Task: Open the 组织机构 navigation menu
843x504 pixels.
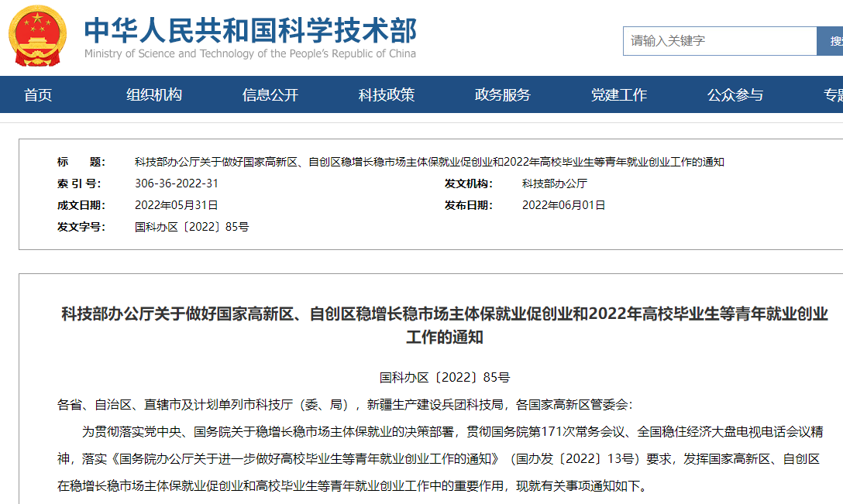Action: point(154,95)
